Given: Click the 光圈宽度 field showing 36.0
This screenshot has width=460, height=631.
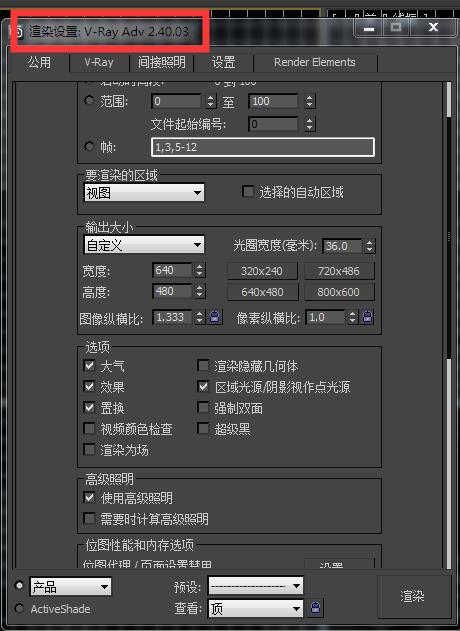Looking at the screenshot, I should pyautogui.click(x=343, y=246).
